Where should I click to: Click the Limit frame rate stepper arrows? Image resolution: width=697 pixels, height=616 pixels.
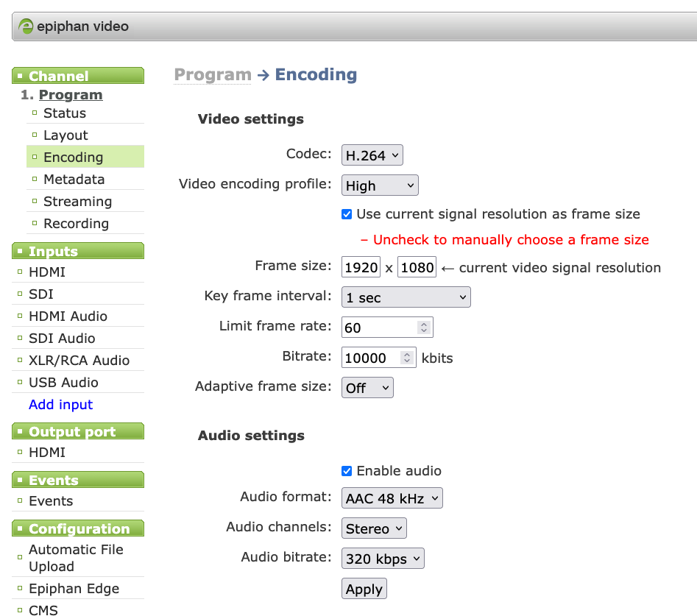(x=424, y=328)
